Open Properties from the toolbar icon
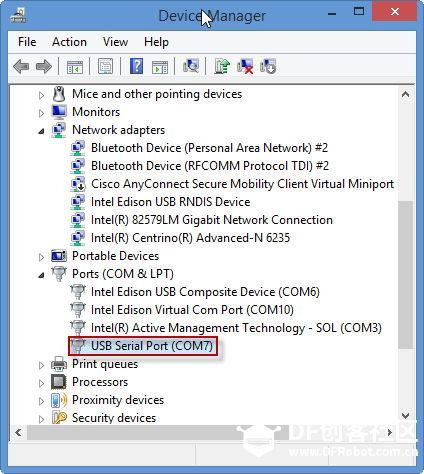Screen dimensions: 424x474 pos(105,66)
